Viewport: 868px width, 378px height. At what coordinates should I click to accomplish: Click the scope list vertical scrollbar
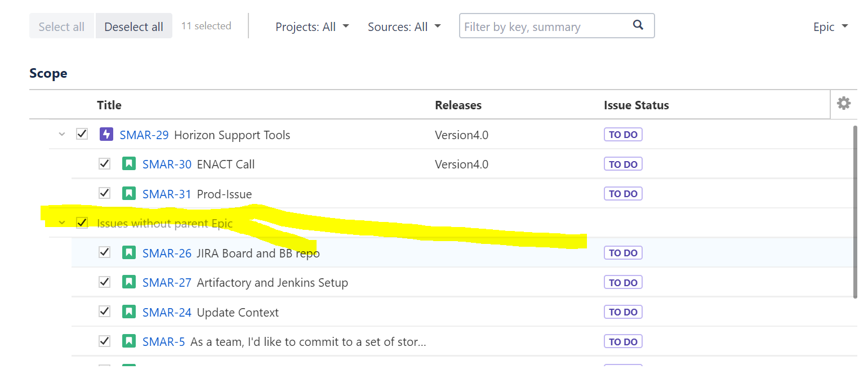[x=855, y=211]
